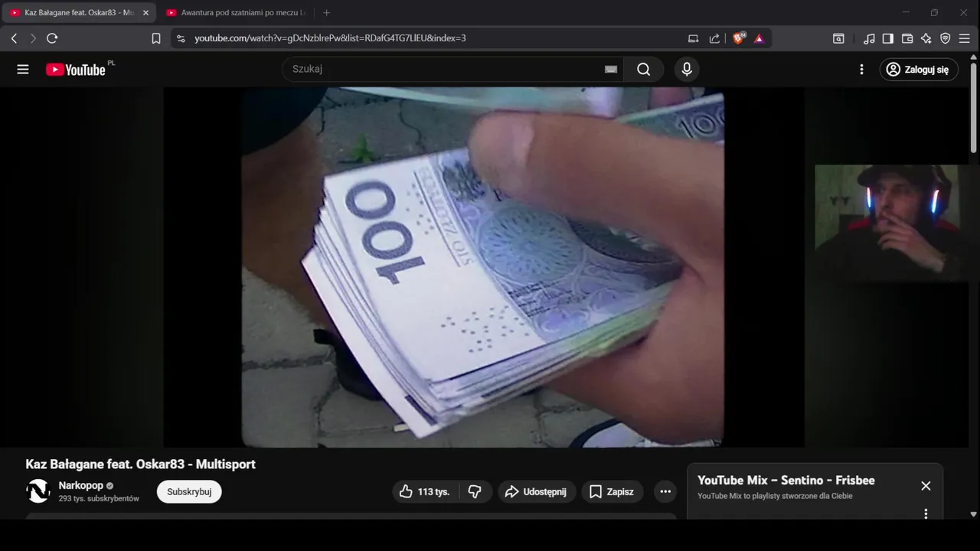Switch to Awantura pod szatniami tab

(237, 13)
